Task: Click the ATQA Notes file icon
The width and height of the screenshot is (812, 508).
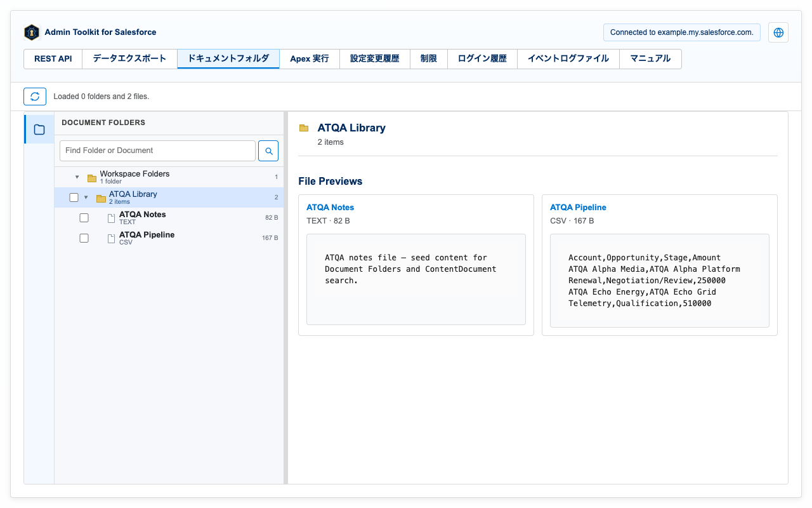Action: point(111,218)
